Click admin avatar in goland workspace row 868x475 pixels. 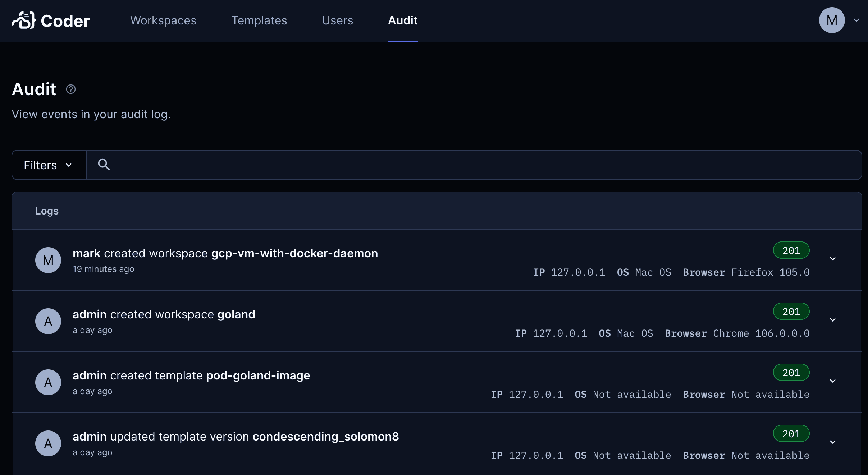(x=48, y=321)
